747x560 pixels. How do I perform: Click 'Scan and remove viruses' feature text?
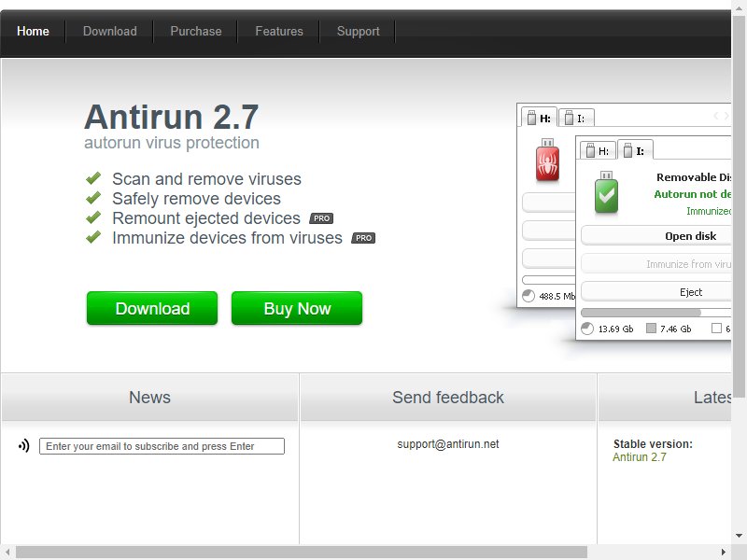(x=206, y=179)
